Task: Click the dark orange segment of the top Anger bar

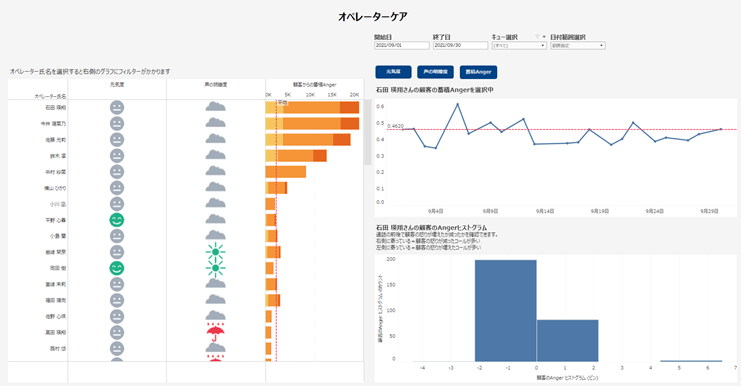Action: click(349, 107)
